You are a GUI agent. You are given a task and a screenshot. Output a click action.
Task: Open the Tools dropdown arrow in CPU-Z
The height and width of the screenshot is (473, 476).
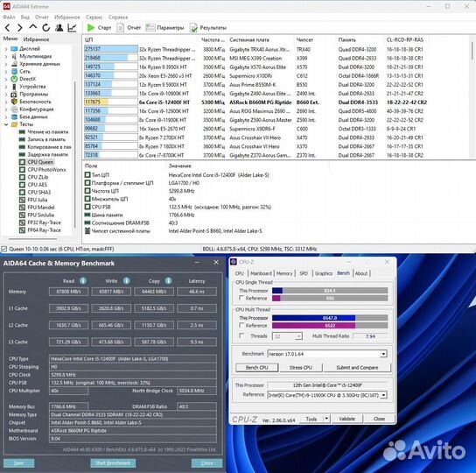point(326,419)
